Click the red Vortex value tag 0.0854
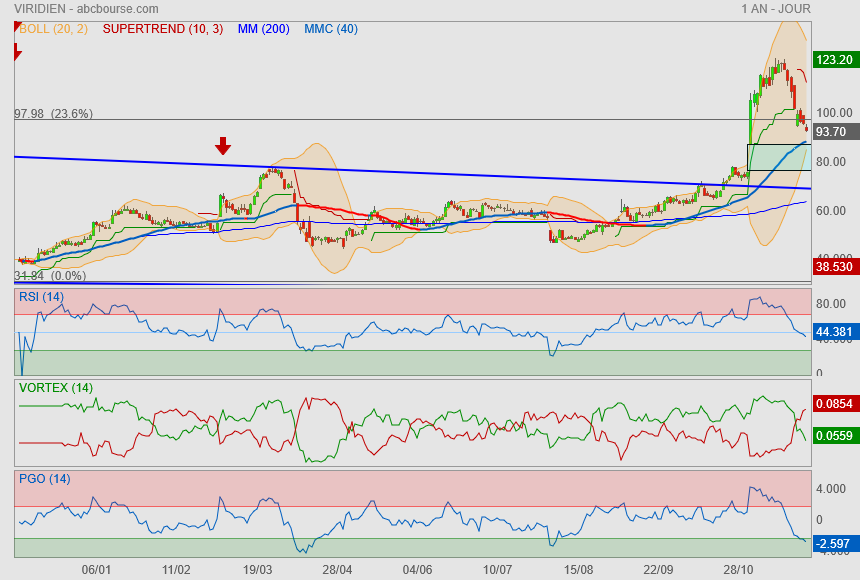Viewport: 860px width, 580px height. click(x=835, y=404)
